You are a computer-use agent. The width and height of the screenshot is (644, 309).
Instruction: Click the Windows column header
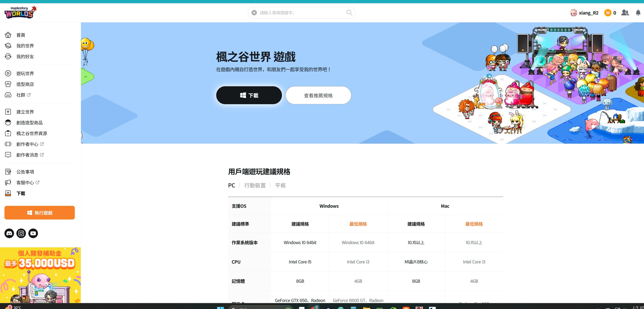pyautogui.click(x=329, y=206)
